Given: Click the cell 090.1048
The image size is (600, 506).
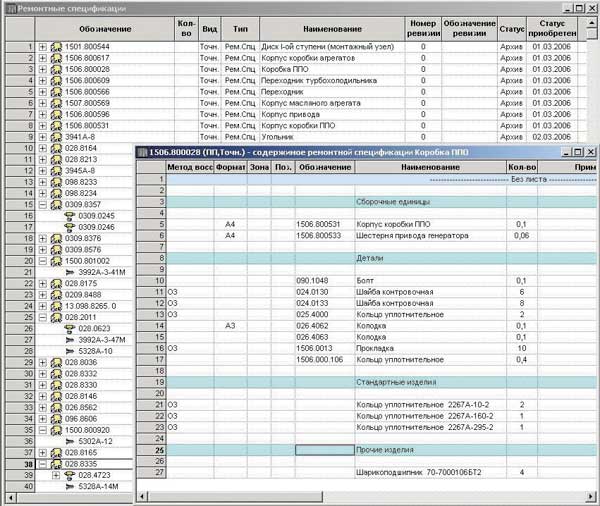Looking at the screenshot, I should [325, 281].
